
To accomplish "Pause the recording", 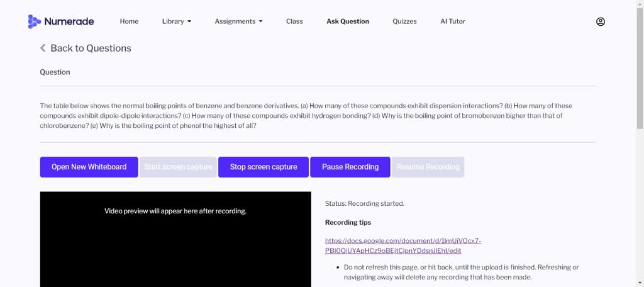I will [x=350, y=167].
